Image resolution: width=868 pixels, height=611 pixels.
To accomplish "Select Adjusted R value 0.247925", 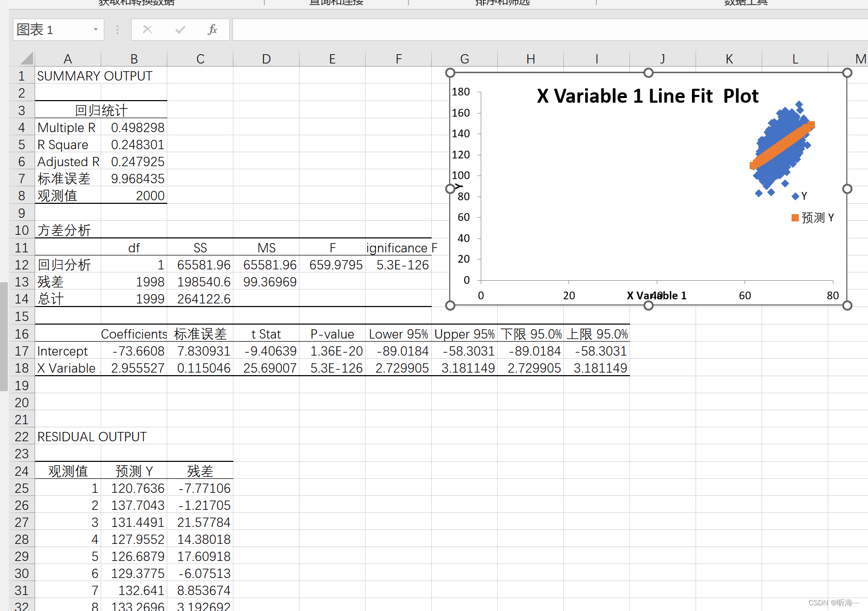I will tap(134, 162).
